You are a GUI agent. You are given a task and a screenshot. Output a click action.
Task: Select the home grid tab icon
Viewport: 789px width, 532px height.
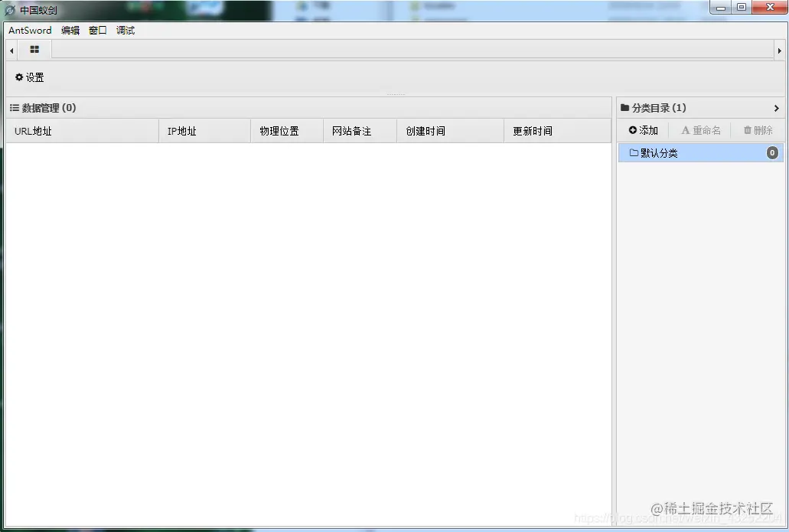click(34, 49)
